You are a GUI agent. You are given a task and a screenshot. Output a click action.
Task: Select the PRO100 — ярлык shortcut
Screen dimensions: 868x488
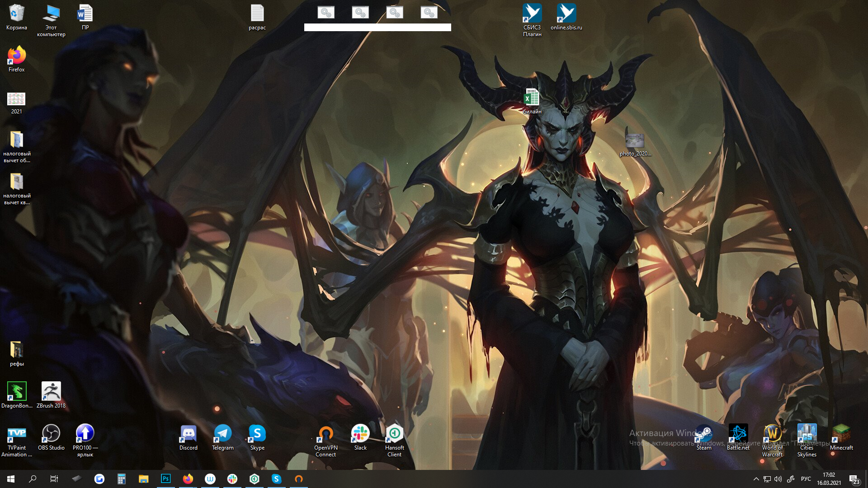tap(85, 441)
